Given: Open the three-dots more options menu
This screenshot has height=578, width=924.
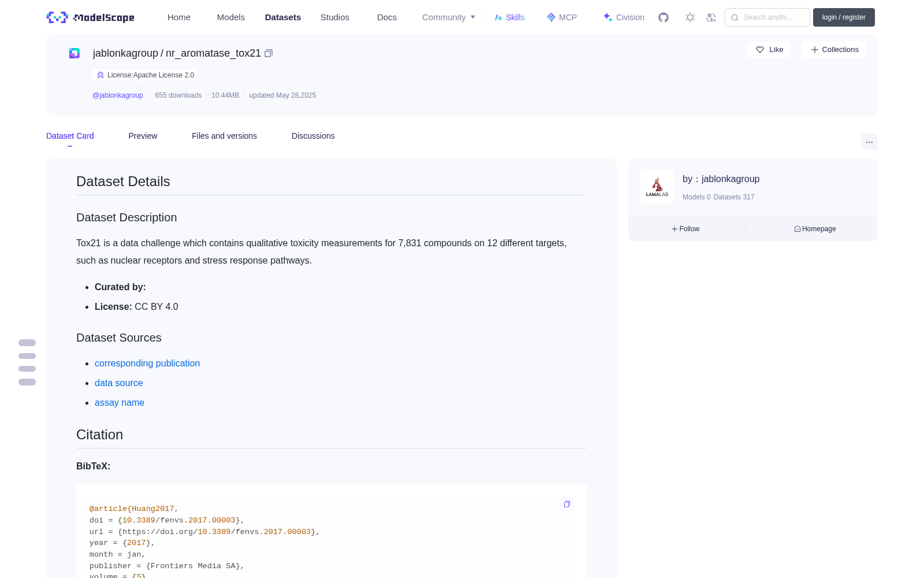Looking at the screenshot, I should 870,142.
